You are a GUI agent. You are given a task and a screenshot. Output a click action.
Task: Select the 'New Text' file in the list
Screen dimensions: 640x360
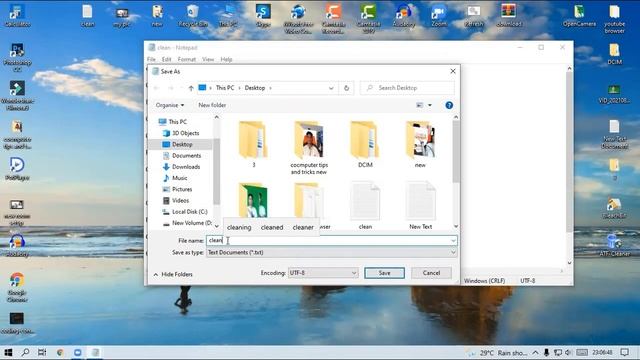click(420, 205)
